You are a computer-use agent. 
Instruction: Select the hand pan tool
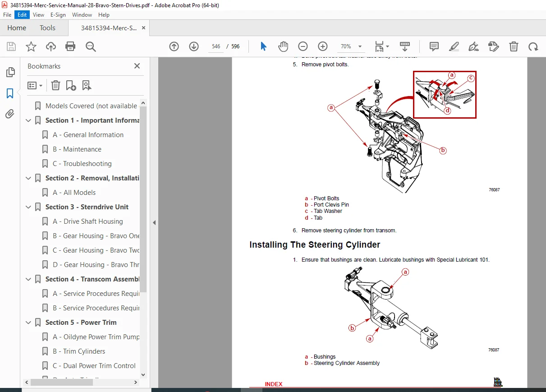click(283, 46)
